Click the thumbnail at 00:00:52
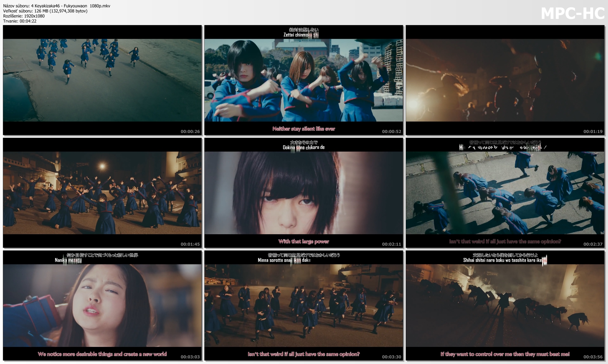Screen dimensions: 608x364 point(303,80)
